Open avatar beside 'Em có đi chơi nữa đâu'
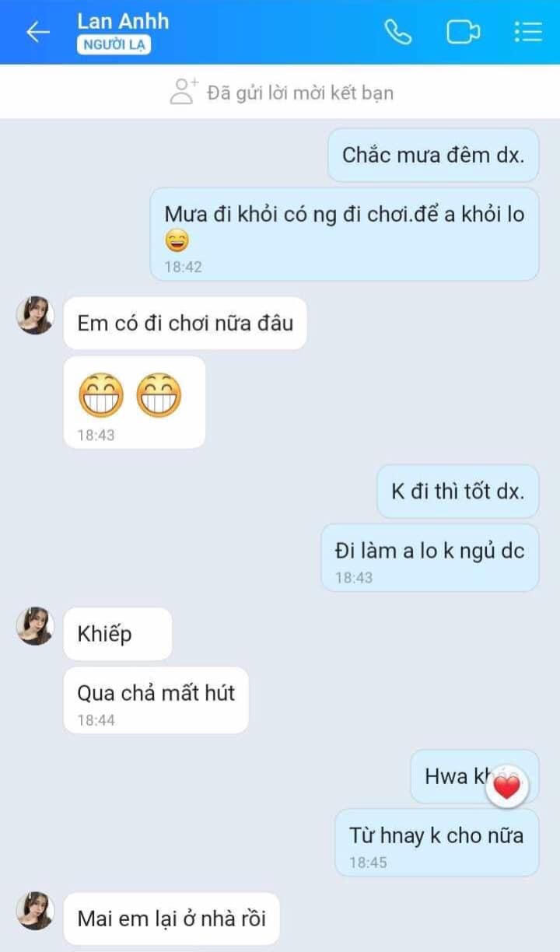The width and height of the screenshot is (560, 952). pyautogui.click(x=35, y=316)
